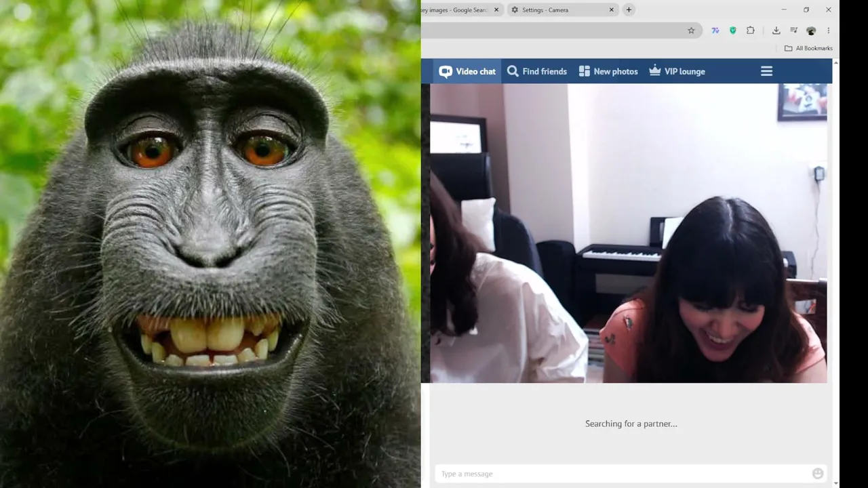Click the emoji smiley icon in message box
This screenshot has width=868, height=488.
pos(818,474)
